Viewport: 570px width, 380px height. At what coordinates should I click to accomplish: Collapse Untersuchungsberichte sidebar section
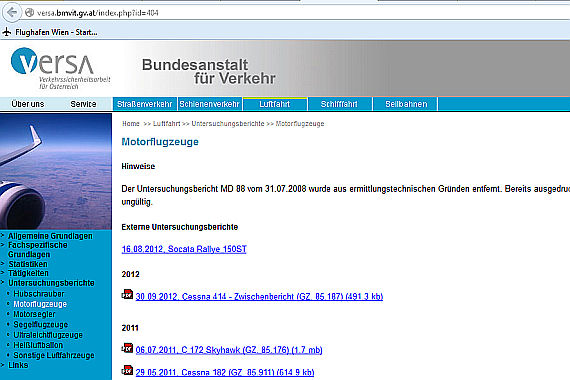[x=51, y=283]
